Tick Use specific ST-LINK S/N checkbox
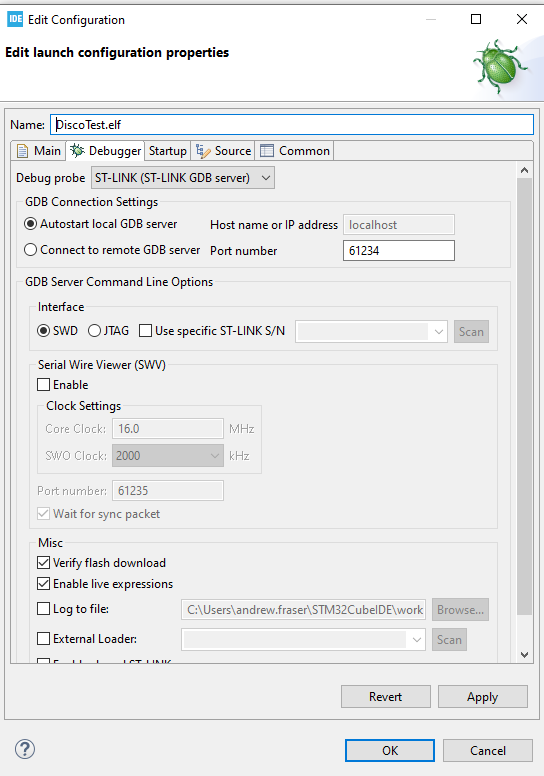 click(145, 331)
